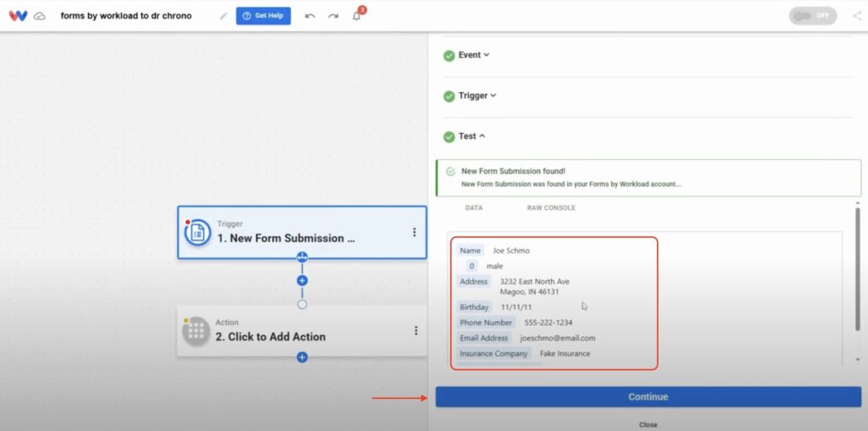Click the Phone Number field label

pyautogui.click(x=486, y=323)
